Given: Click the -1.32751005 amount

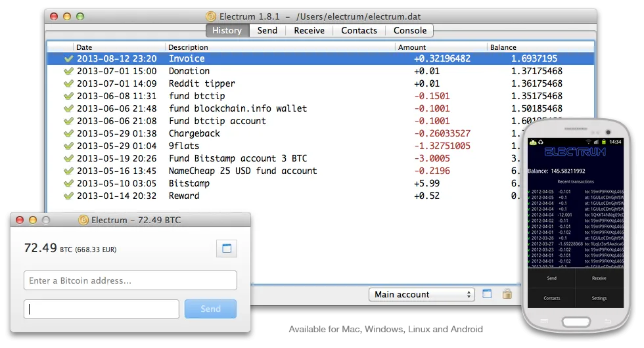Looking at the screenshot, I should pos(442,146).
